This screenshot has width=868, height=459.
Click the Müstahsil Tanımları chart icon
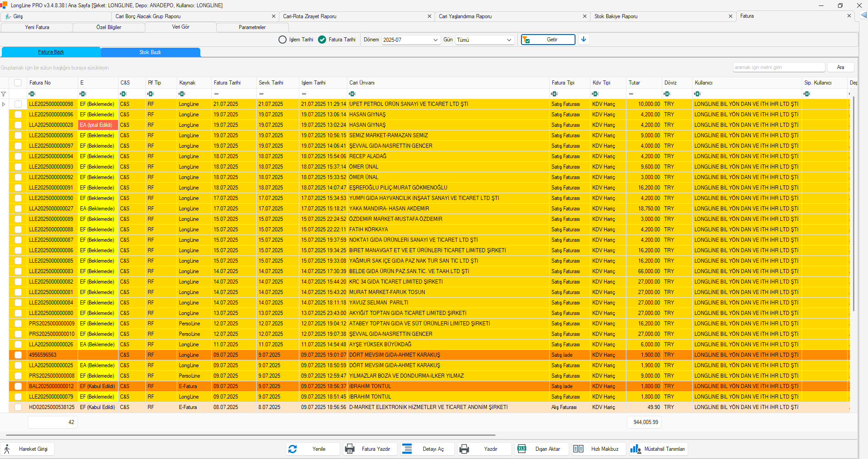tap(635, 449)
